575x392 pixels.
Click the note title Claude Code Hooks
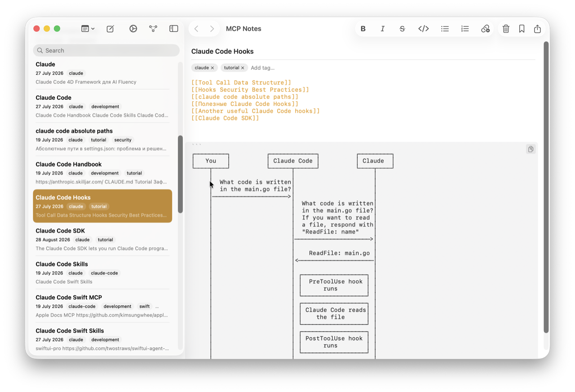click(x=222, y=51)
